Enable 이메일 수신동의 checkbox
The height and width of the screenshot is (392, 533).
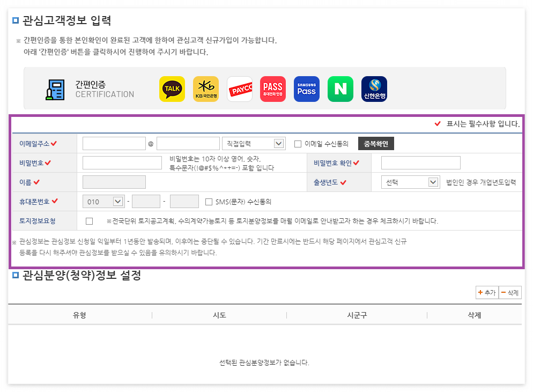pyautogui.click(x=298, y=143)
